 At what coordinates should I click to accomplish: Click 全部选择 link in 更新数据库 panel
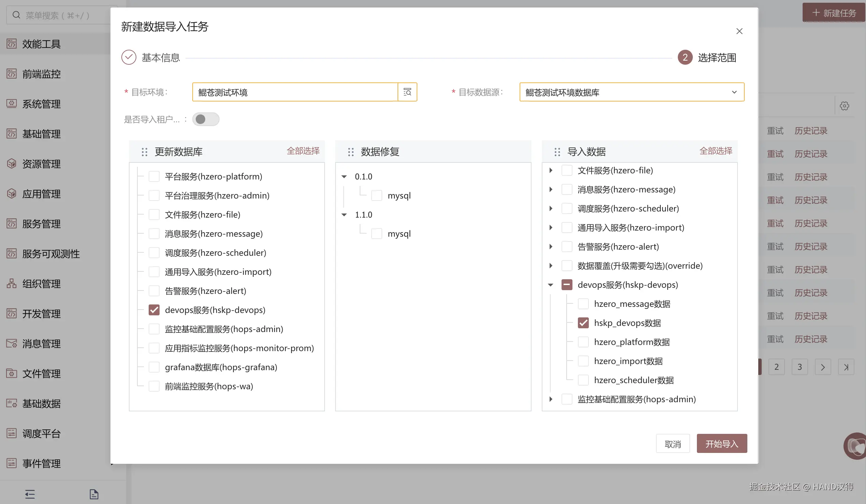point(303,151)
